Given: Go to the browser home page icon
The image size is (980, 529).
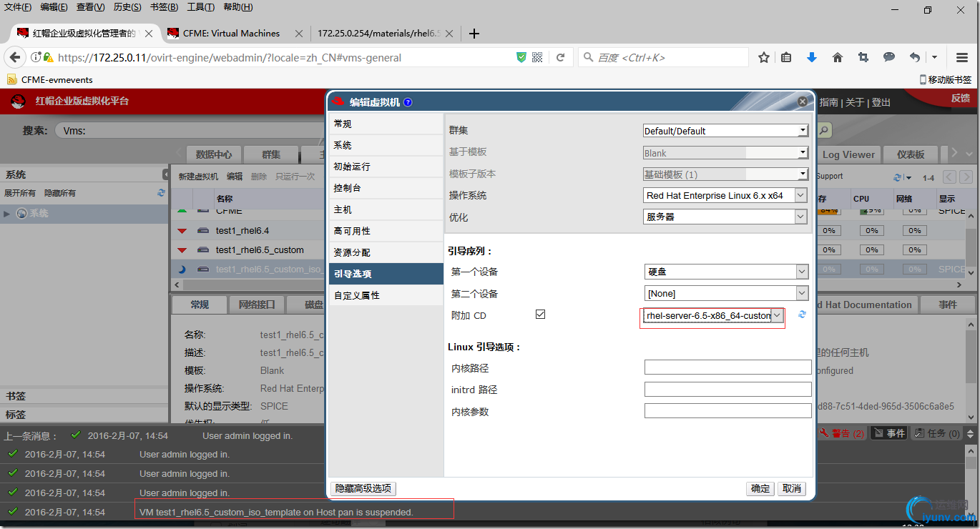Looking at the screenshot, I should (838, 57).
